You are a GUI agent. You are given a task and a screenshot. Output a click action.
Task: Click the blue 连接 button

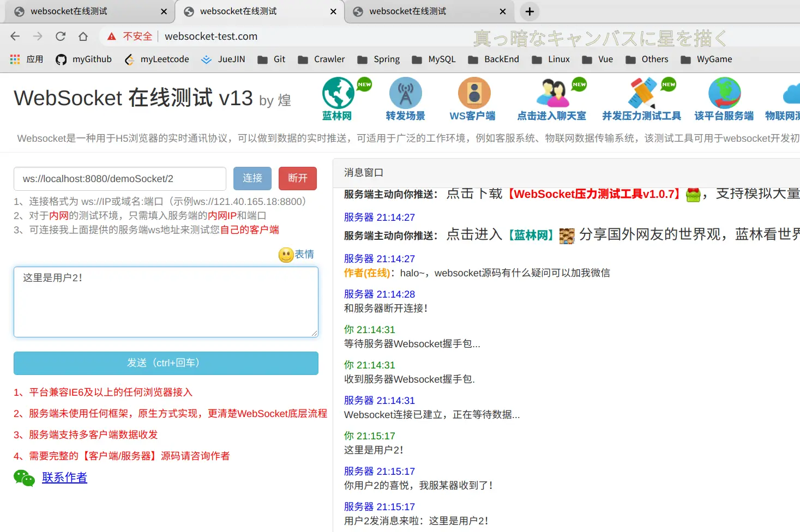point(252,178)
